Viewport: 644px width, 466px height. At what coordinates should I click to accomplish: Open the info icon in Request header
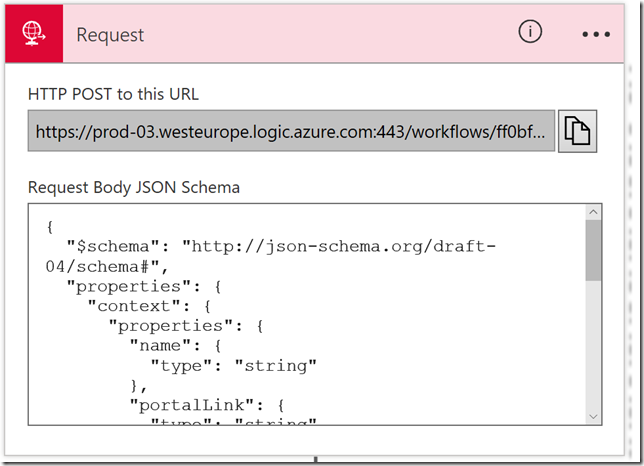(x=530, y=32)
